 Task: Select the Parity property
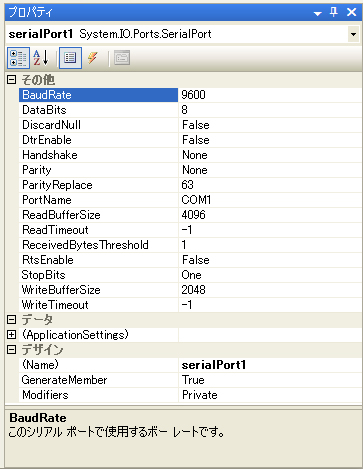98,170
